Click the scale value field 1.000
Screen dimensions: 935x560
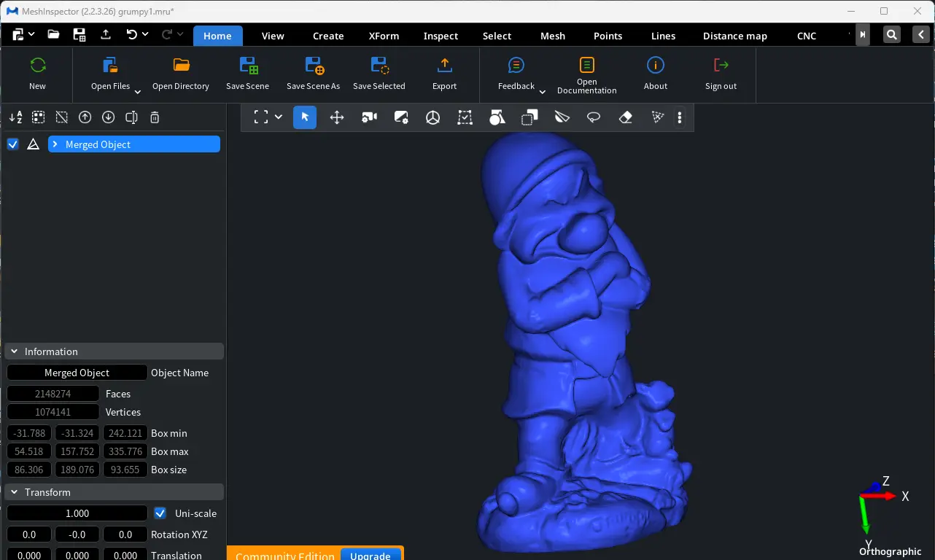pyautogui.click(x=77, y=513)
